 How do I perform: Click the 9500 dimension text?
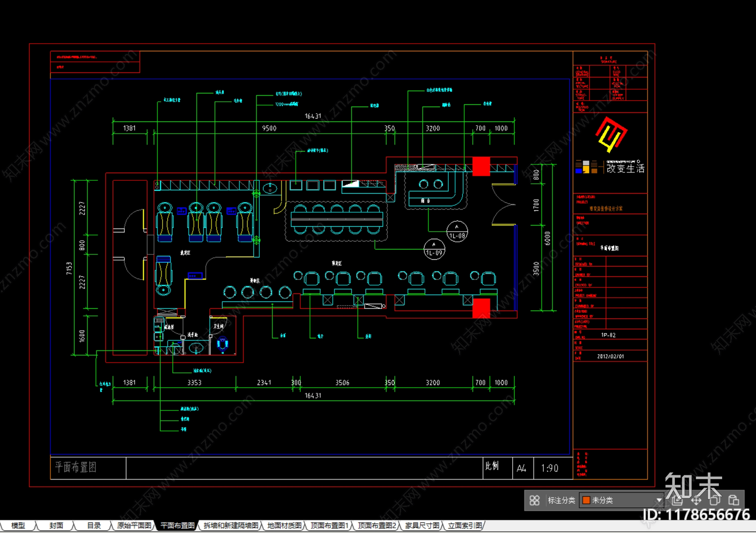point(269,128)
